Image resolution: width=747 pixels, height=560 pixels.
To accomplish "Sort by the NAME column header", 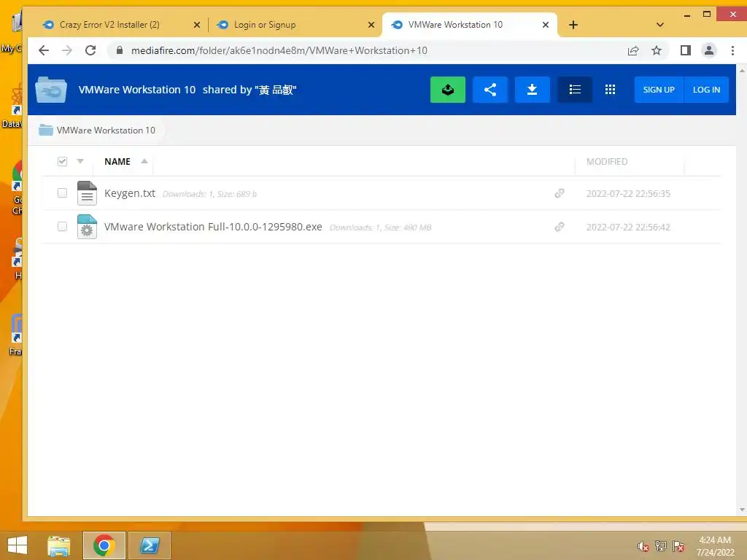I will pyautogui.click(x=117, y=161).
